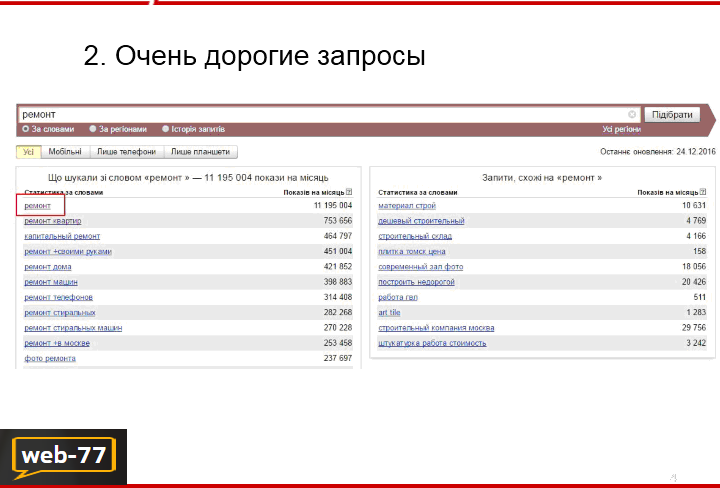
Task: Switch to the 'Мобільні' tab
Action: [x=65, y=152]
